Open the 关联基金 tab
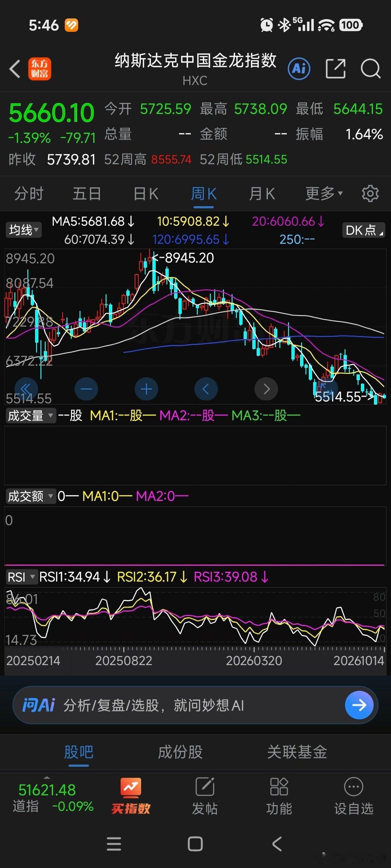Screen dimensions: 391x868 pos(297,752)
